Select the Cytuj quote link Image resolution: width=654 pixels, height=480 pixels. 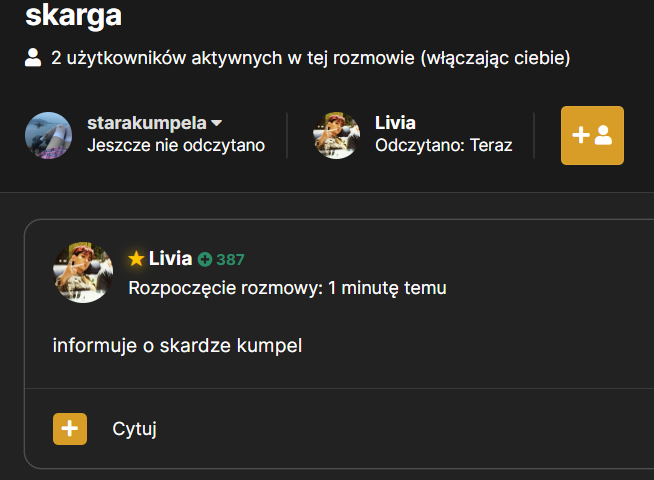(134, 429)
